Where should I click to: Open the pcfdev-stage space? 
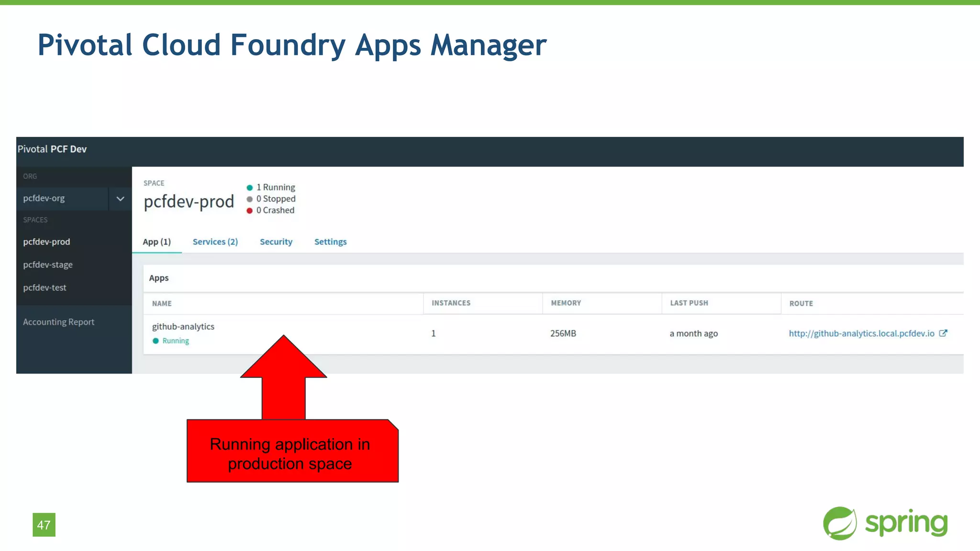[x=48, y=265]
